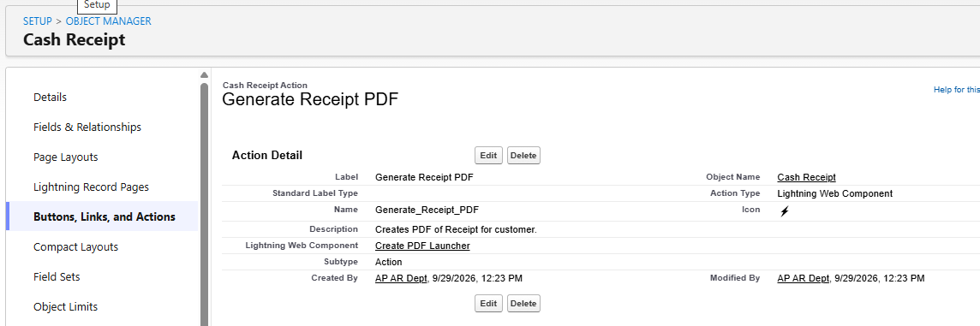Open the Details sidebar item
This screenshot has width=980, height=326.
[50, 97]
